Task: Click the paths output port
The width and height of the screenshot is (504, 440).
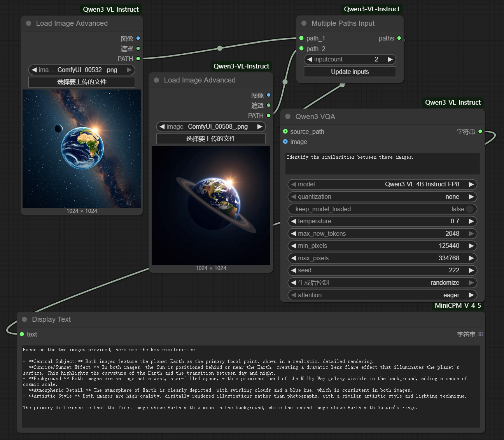Action: [x=399, y=38]
